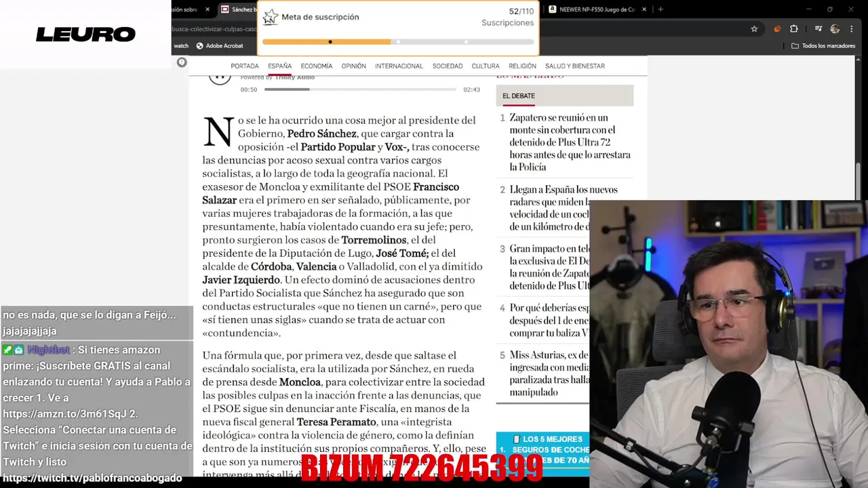Screen dimensions: 868x488
Task: Select the EL DEBATE most-read tab
Action: pyautogui.click(x=519, y=96)
